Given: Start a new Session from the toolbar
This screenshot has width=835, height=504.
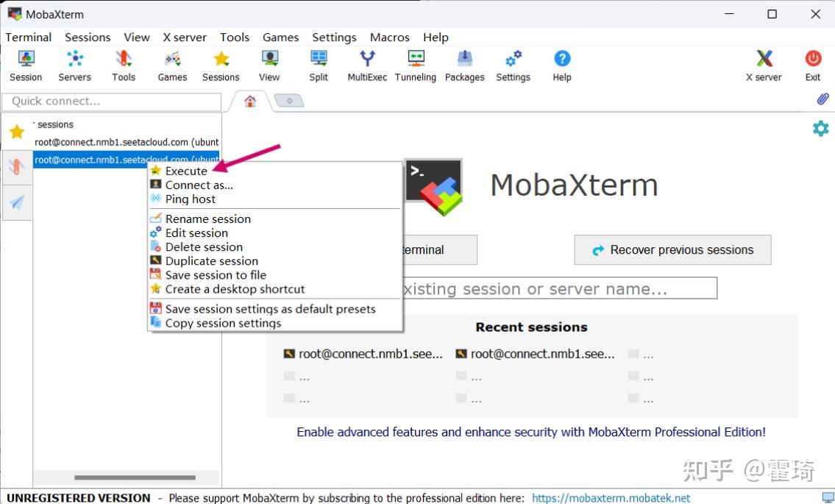Looking at the screenshot, I should pyautogui.click(x=25, y=65).
